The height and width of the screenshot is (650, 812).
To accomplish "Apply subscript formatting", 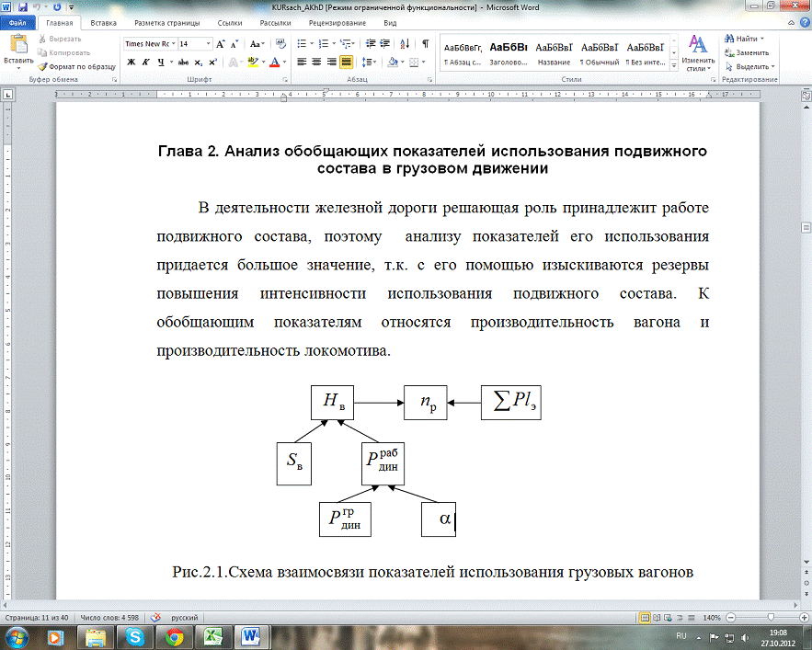I will pos(199,63).
